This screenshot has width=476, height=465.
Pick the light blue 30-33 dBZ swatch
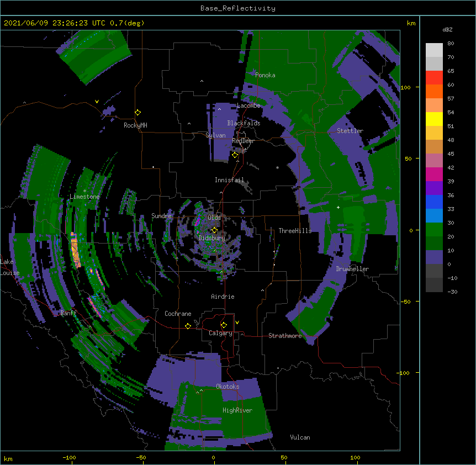coord(434,216)
